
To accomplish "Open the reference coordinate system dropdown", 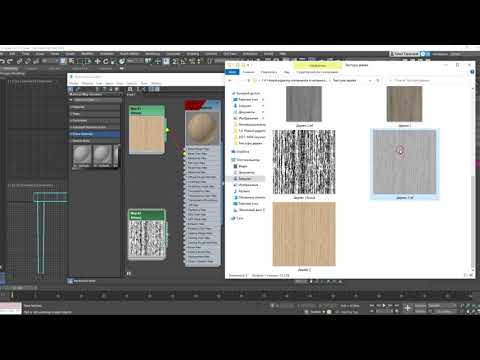I will pos(135,61).
